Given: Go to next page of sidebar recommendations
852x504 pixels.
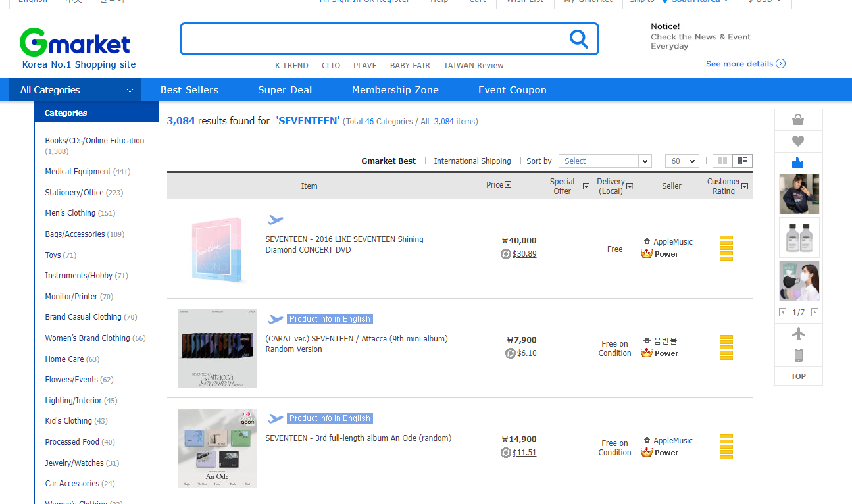Looking at the screenshot, I should coord(814,313).
